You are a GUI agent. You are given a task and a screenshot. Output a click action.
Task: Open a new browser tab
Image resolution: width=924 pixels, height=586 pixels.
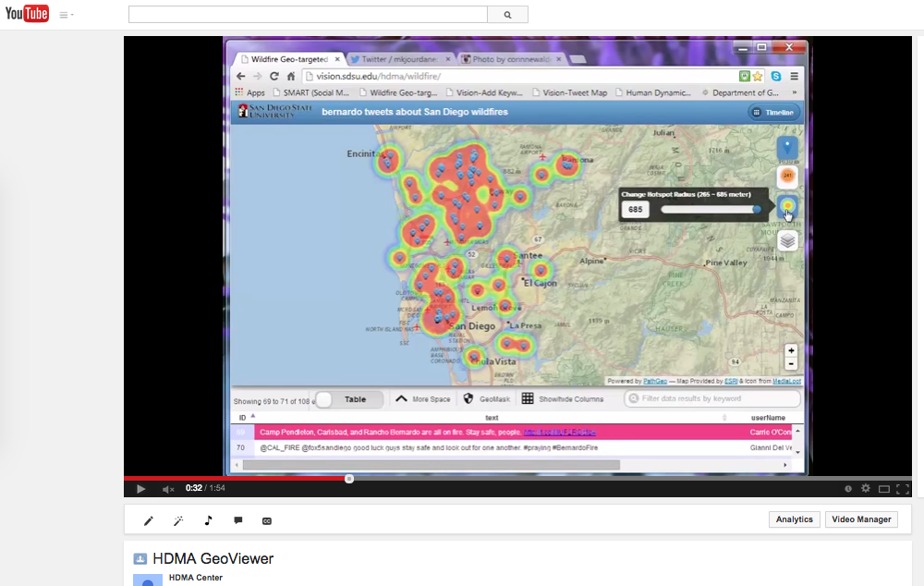point(578,59)
